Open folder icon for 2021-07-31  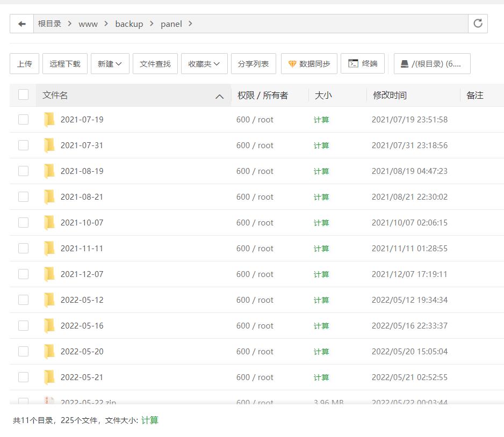(x=49, y=145)
